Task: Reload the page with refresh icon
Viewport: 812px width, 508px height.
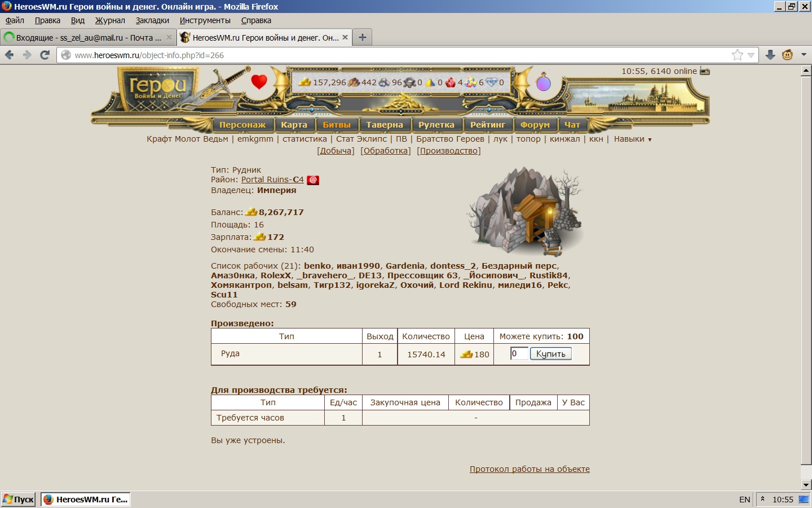Action: 45,55
